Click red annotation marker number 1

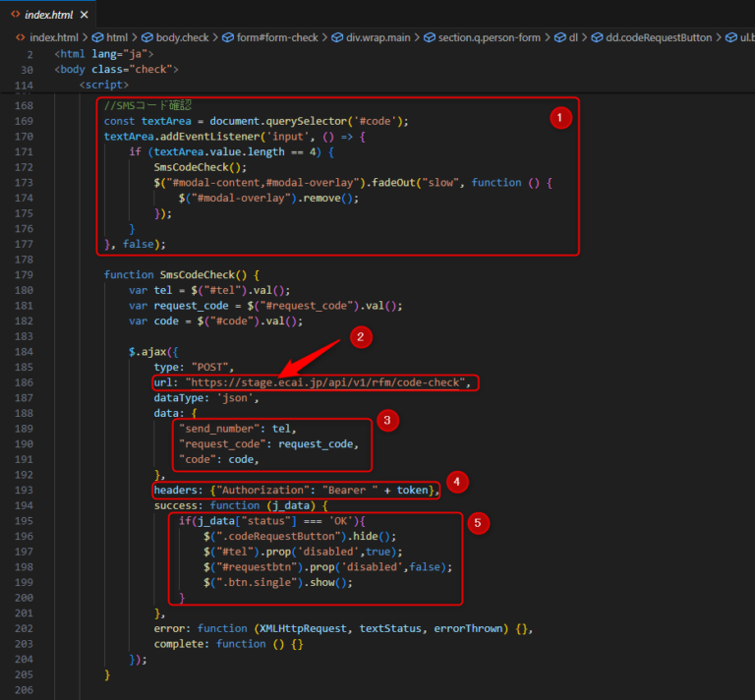(558, 118)
